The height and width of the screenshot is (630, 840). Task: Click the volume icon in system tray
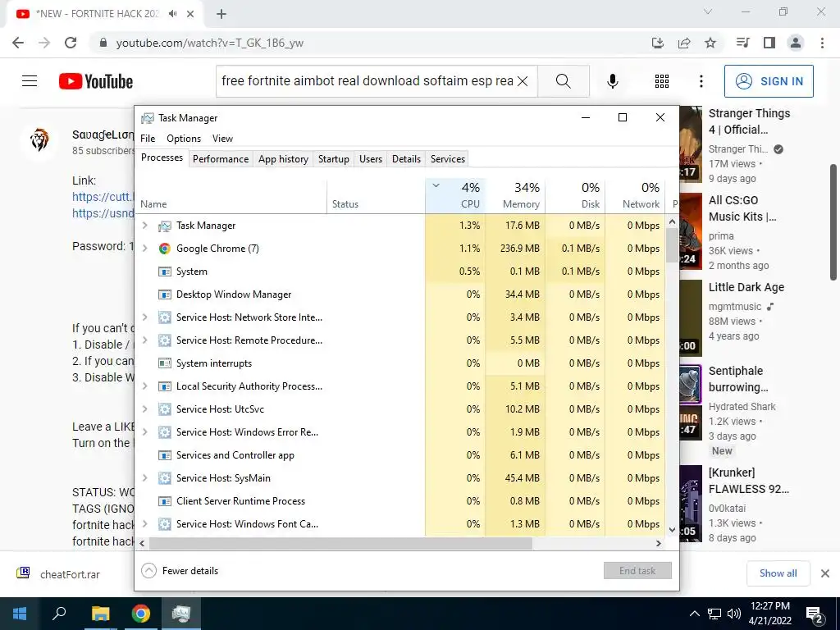[734, 614]
